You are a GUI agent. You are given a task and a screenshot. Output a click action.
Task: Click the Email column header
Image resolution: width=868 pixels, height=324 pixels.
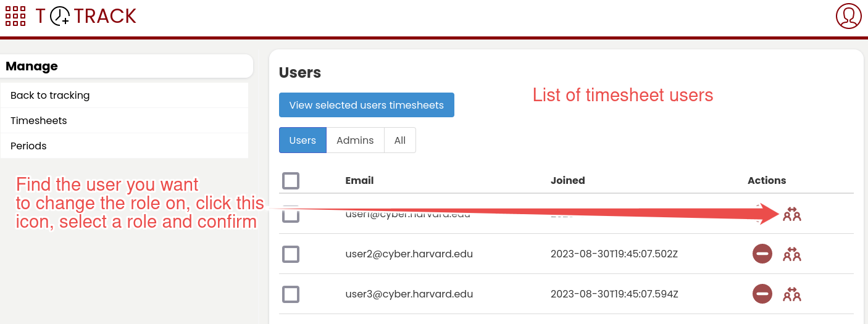(359, 181)
